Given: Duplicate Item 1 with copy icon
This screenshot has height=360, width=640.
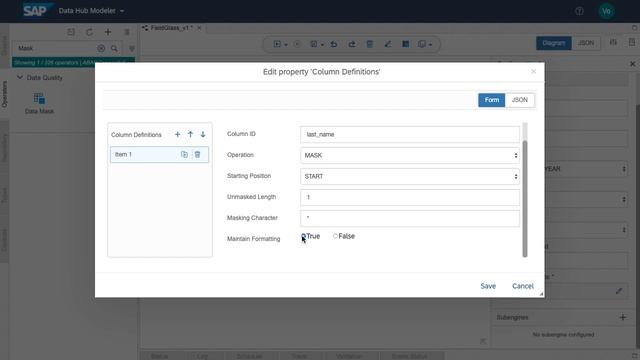Looking at the screenshot, I should pyautogui.click(x=184, y=154).
